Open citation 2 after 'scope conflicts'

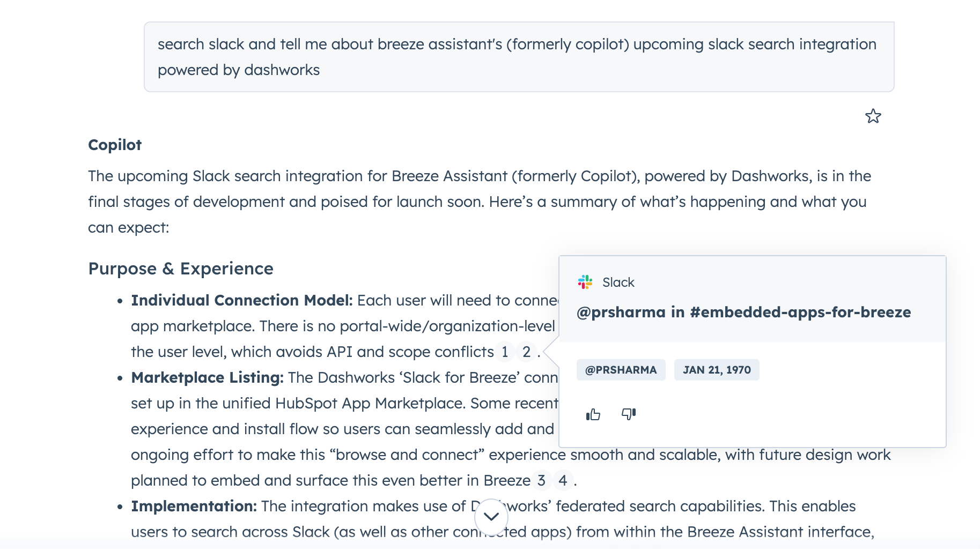[x=527, y=352]
